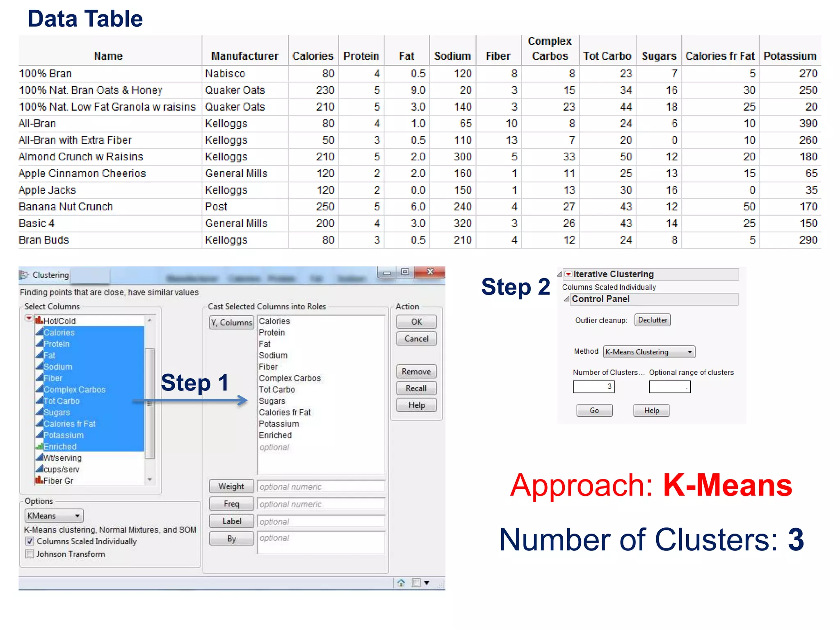Click OK in the Clustering dialog
This screenshot has height=630, width=840.
tap(416, 322)
